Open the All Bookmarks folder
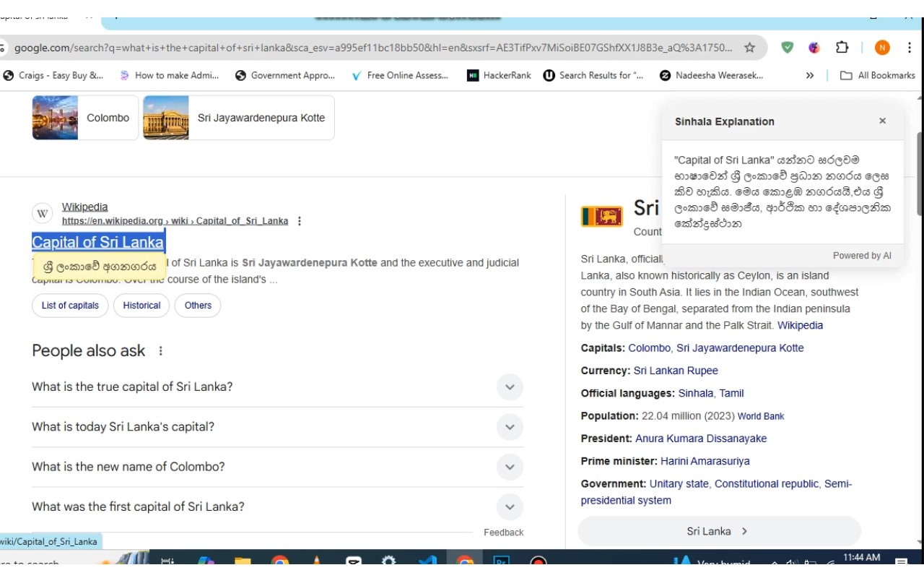924x578 pixels. [x=878, y=75]
